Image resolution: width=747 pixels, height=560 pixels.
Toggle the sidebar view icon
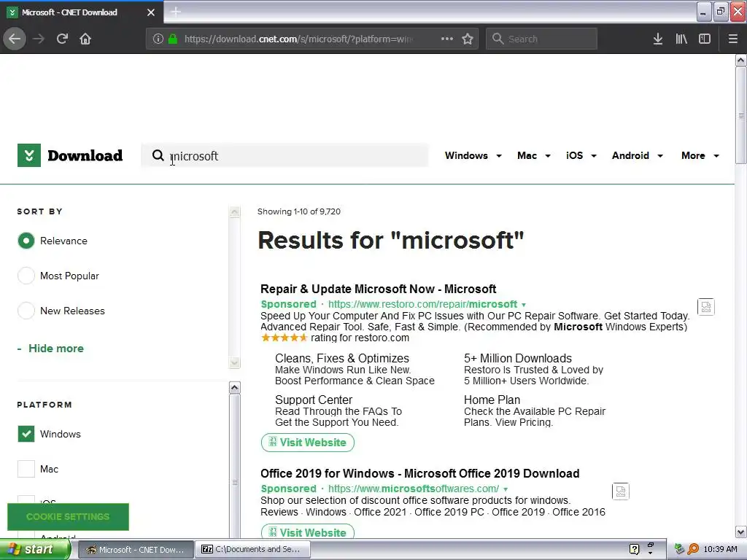point(705,39)
